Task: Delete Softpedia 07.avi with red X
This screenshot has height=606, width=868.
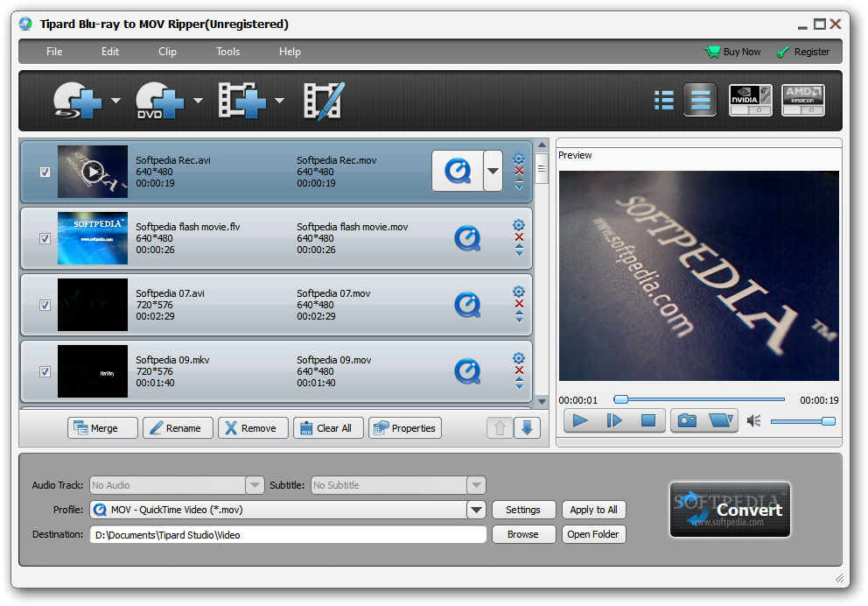Action: pyautogui.click(x=519, y=304)
